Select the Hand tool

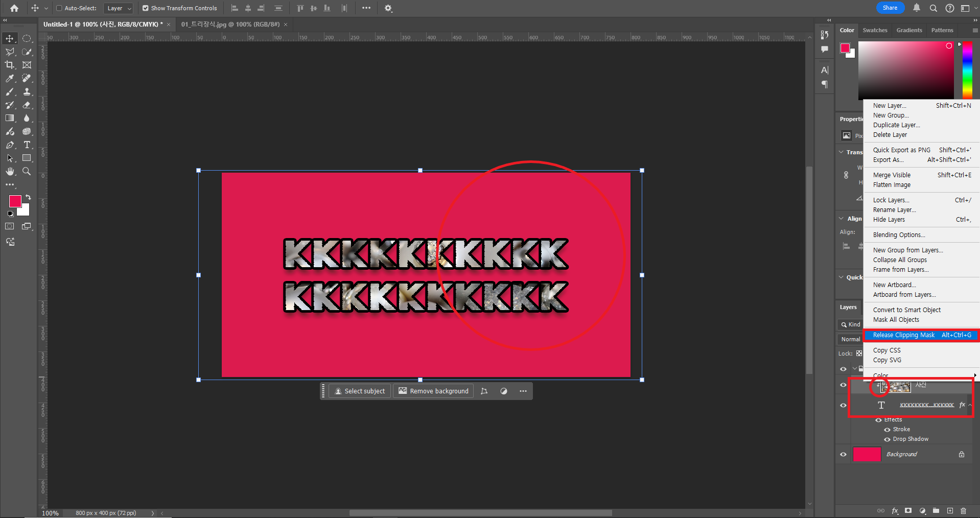(x=10, y=172)
